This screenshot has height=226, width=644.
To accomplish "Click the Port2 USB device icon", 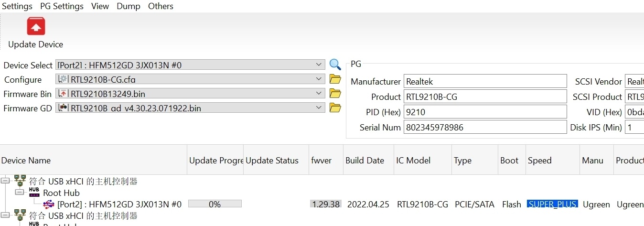I will coord(49,204).
